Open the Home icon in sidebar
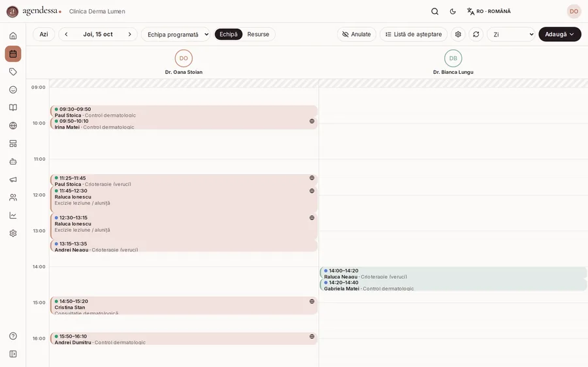 pyautogui.click(x=13, y=36)
